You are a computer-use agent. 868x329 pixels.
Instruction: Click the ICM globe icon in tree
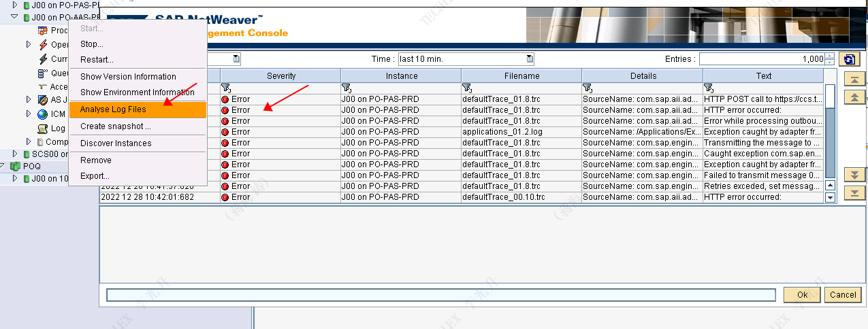click(42, 114)
